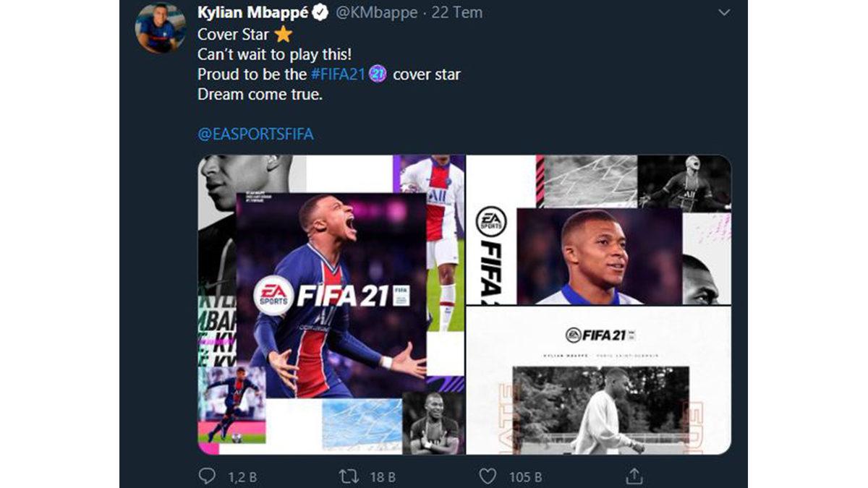Viewport: 868px width, 488px height.
Task: Open the left FIFA 21 cover image
Action: pos(331,304)
